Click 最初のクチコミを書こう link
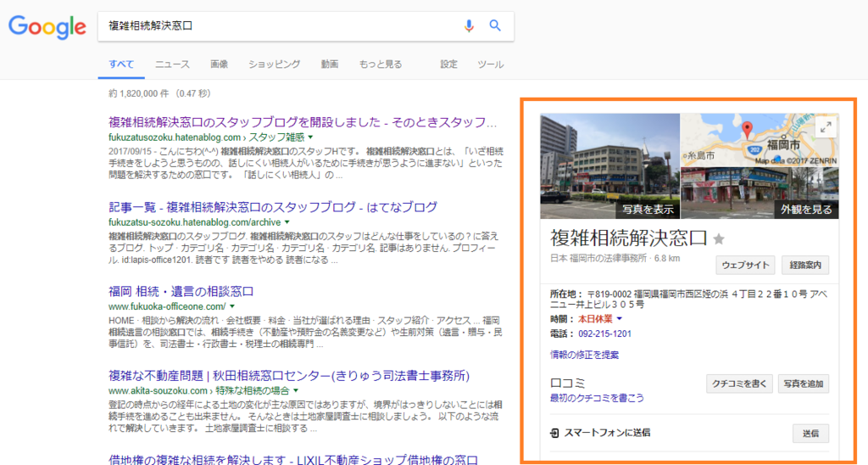Image resolution: width=868 pixels, height=465 pixels. coord(597,398)
